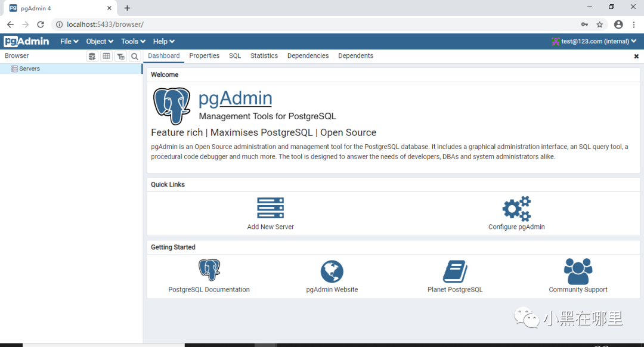Open the File menu
The width and height of the screenshot is (644, 347).
point(69,42)
